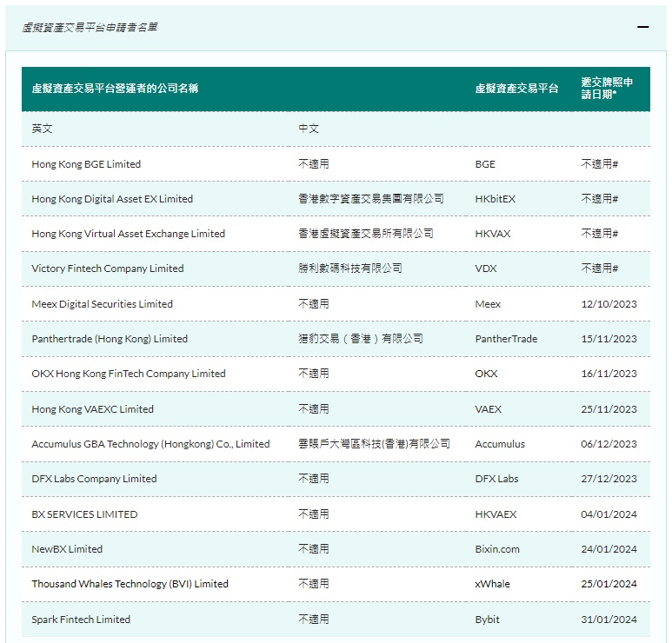The image size is (672, 643).
Task: Click 不適用# date in HKbitEX row
Action: coord(600,199)
